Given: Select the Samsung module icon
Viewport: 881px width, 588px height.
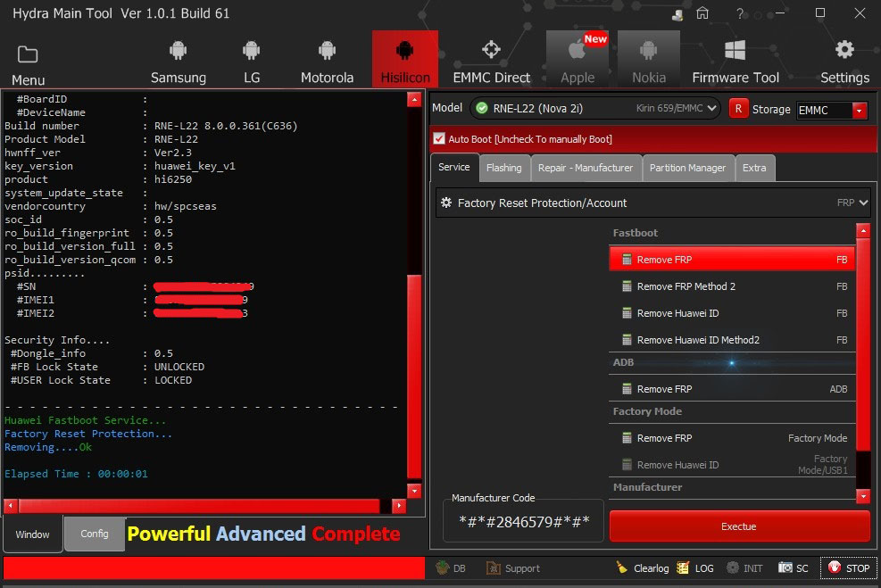Looking at the screenshot, I should (x=179, y=51).
